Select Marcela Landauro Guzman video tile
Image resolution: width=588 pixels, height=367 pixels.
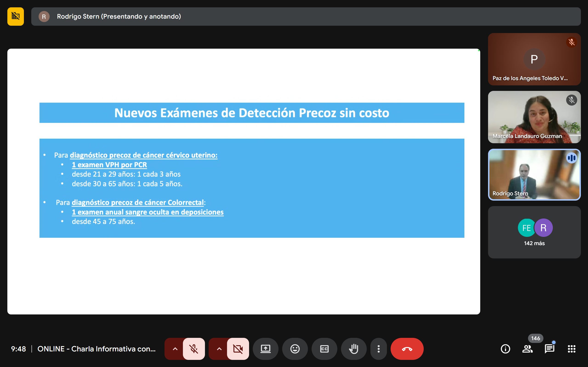pyautogui.click(x=534, y=117)
